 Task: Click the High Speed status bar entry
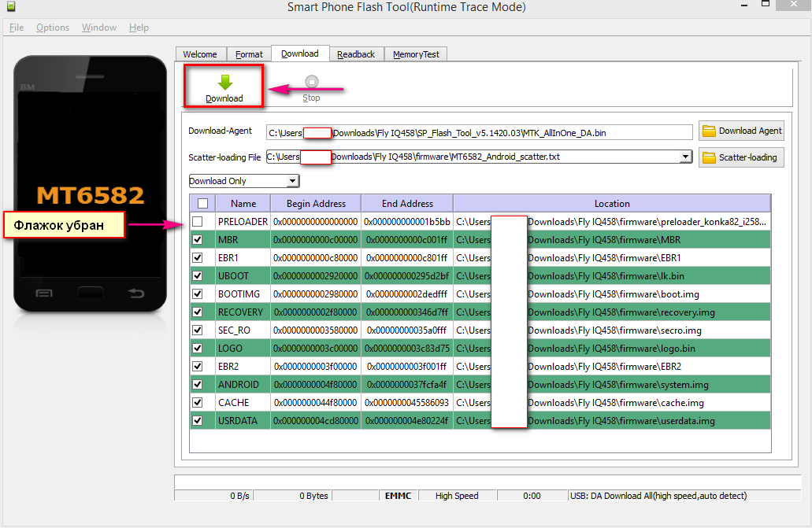457,496
